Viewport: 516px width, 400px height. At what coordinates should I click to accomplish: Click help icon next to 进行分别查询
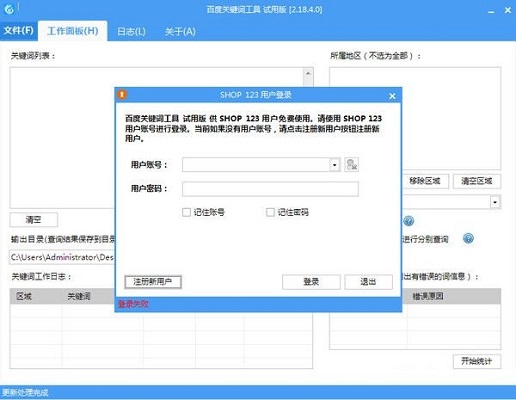(468, 238)
